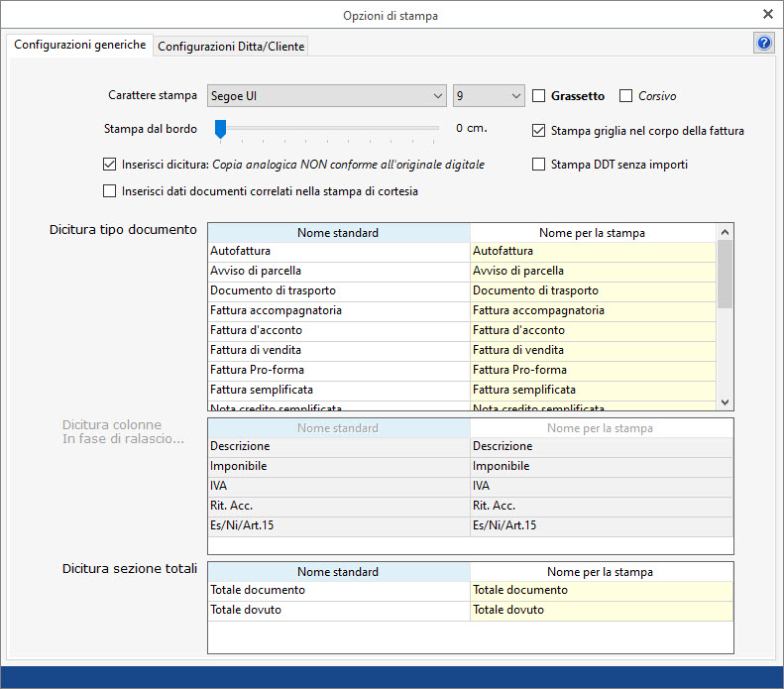The image size is (784, 689).
Task: Enable the Grassetto checkbox
Action: coord(538,95)
